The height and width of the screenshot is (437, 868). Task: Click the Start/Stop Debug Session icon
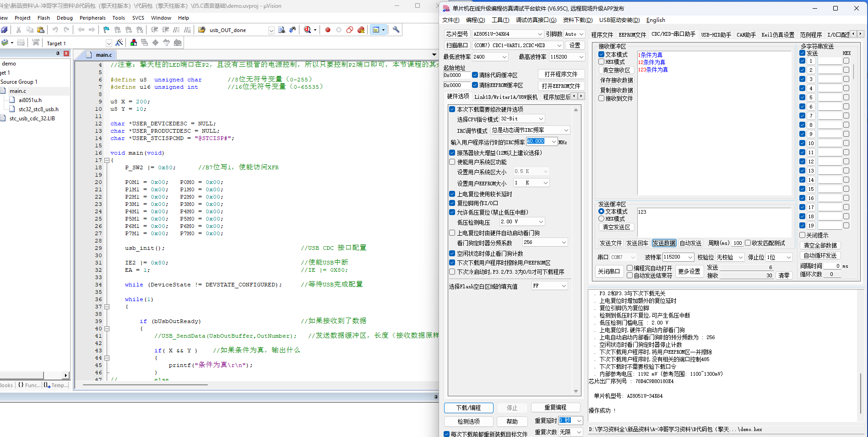click(x=308, y=30)
